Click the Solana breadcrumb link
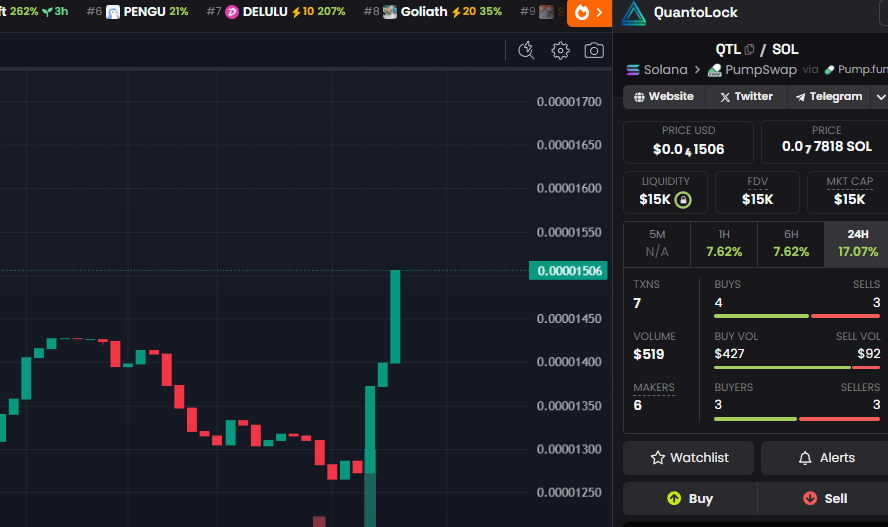The width and height of the screenshot is (888, 527). tap(657, 70)
